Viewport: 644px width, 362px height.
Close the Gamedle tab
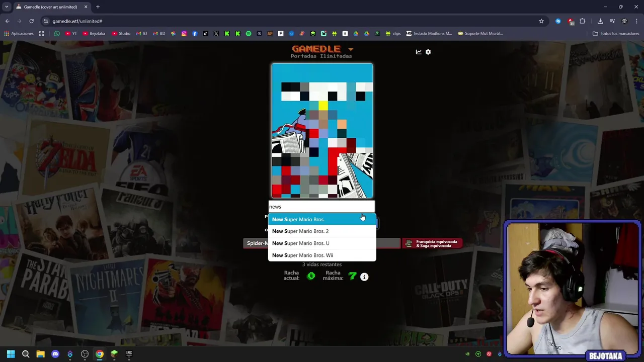pos(86,7)
